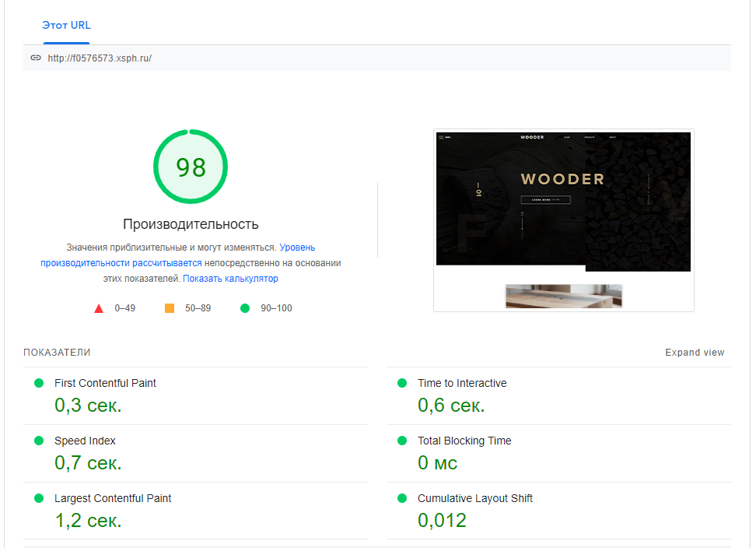Click the "Largest Contentful Paint" metric label
The image size is (756, 548).
coord(113,498)
